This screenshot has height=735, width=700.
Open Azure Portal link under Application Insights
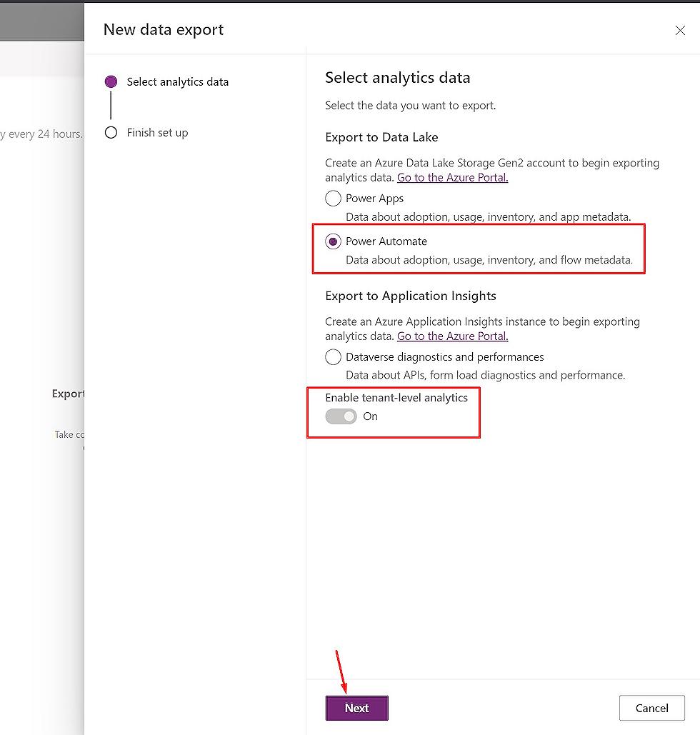click(x=452, y=336)
